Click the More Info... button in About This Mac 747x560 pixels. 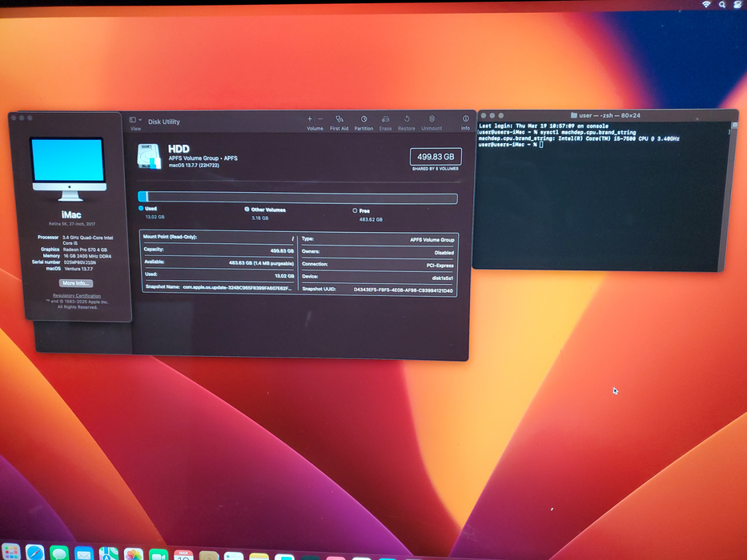coord(76,283)
